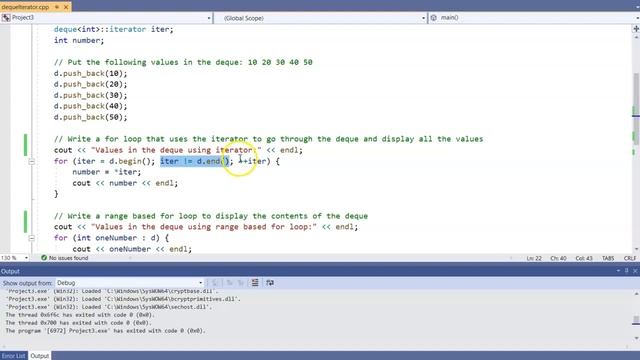Open the Show output from Debug dropdown
Viewport: 640px width, 360px height.
pos(129,283)
